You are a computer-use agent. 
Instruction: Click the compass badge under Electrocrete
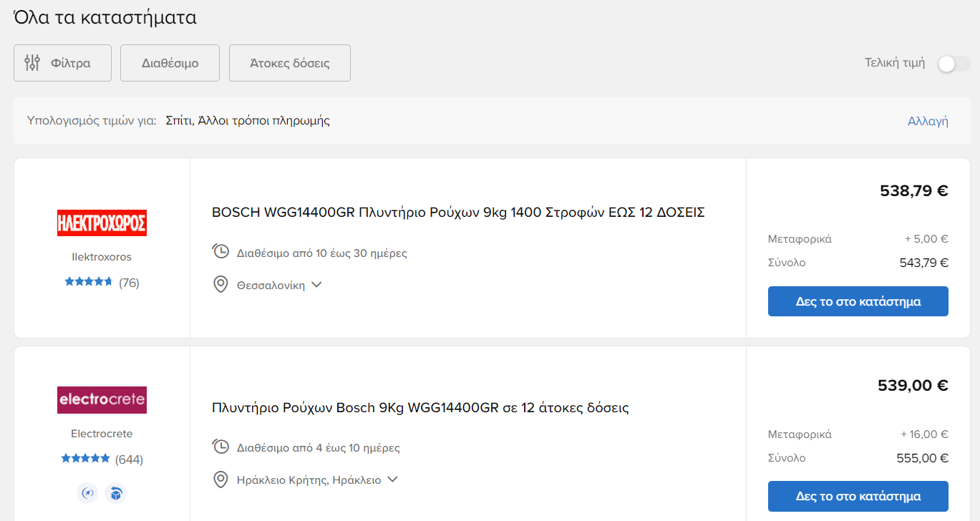tap(87, 493)
